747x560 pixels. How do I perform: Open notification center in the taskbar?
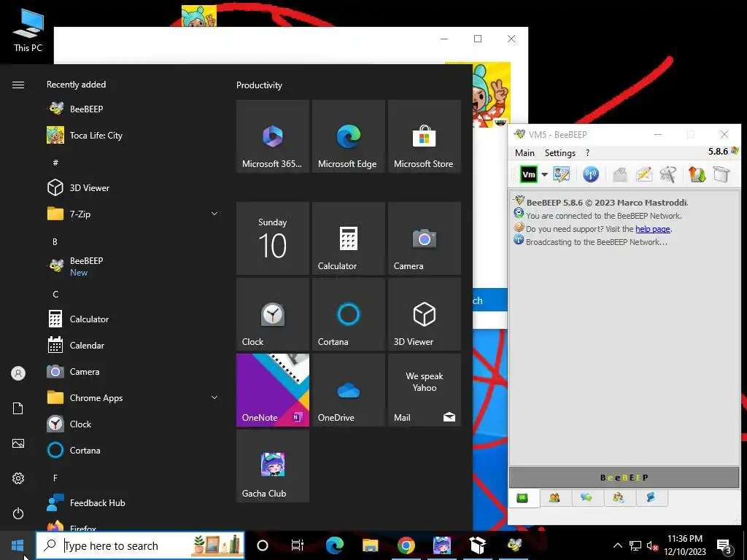pyautogui.click(x=724, y=547)
